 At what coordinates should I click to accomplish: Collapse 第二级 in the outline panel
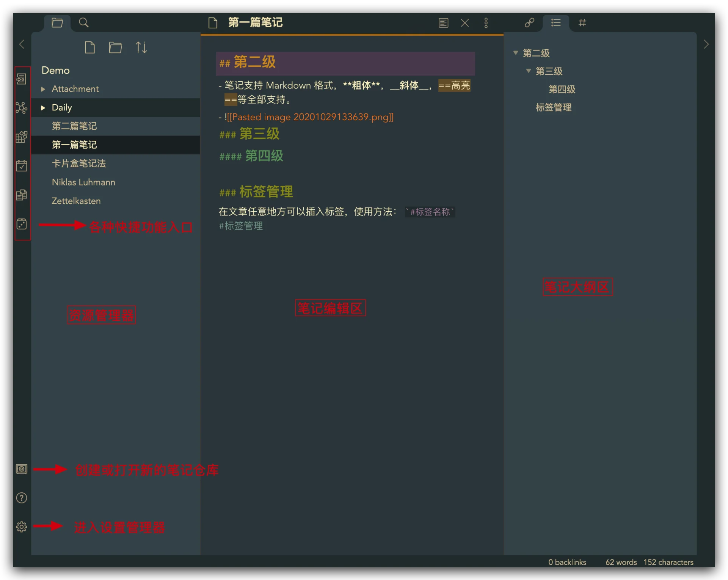coord(516,53)
